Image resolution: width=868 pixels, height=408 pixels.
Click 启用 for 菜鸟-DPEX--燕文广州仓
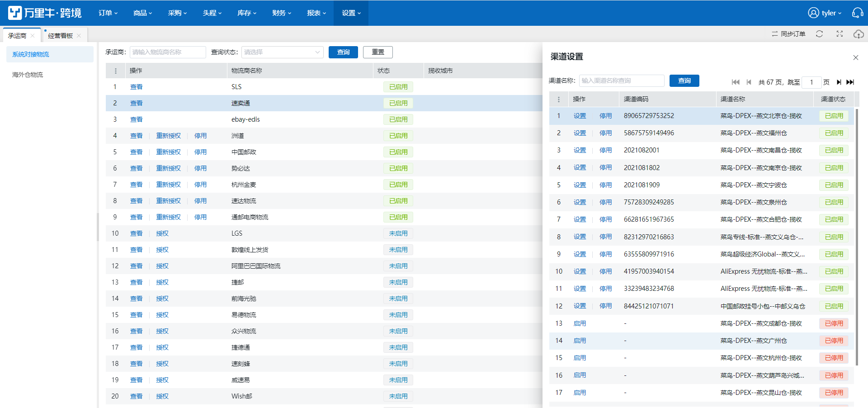580,341
